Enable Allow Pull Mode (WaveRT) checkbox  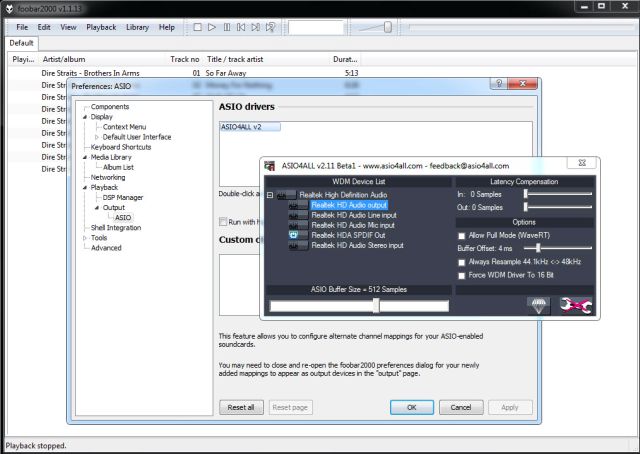point(462,236)
